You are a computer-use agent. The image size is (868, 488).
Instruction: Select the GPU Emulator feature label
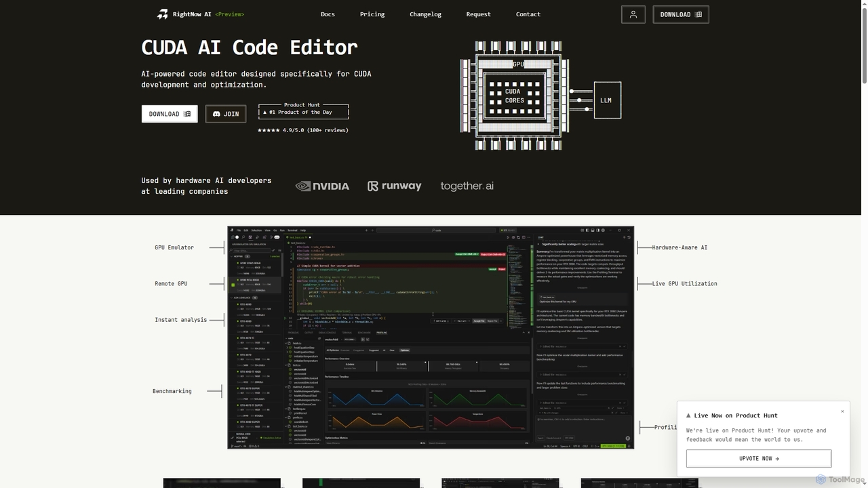point(174,247)
